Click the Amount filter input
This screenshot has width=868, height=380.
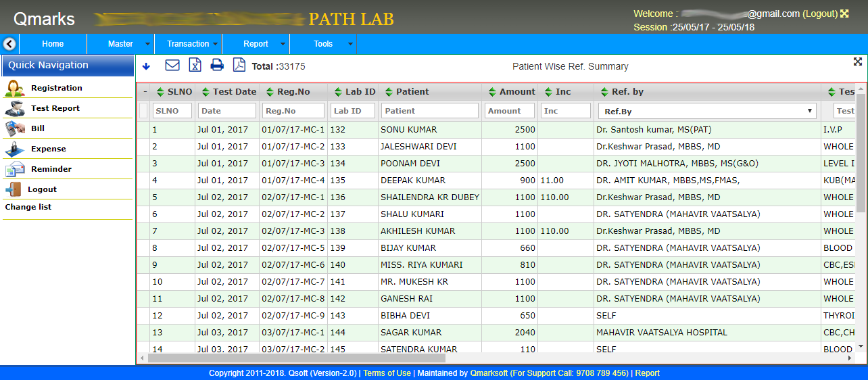[510, 111]
